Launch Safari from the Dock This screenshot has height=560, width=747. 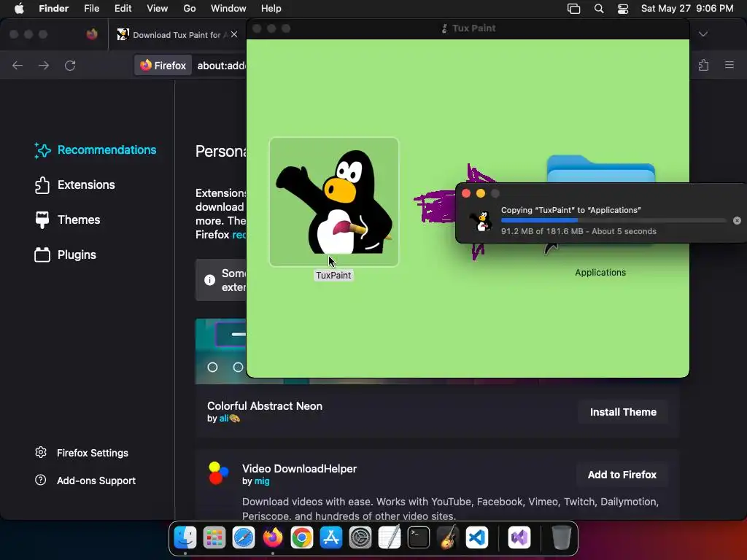tap(244, 537)
